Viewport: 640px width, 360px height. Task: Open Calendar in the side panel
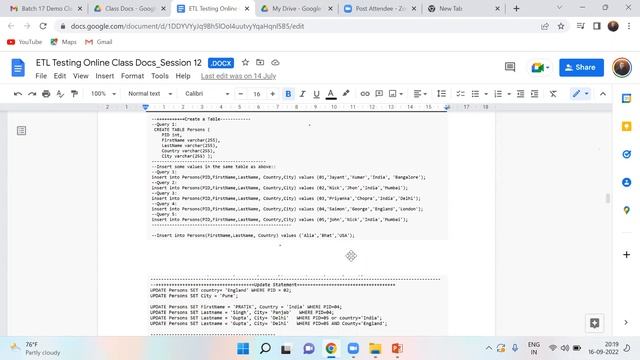(627, 98)
